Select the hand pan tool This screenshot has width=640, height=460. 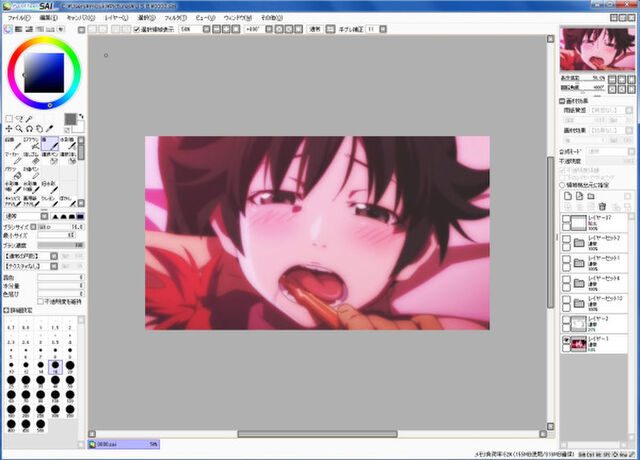(39, 129)
